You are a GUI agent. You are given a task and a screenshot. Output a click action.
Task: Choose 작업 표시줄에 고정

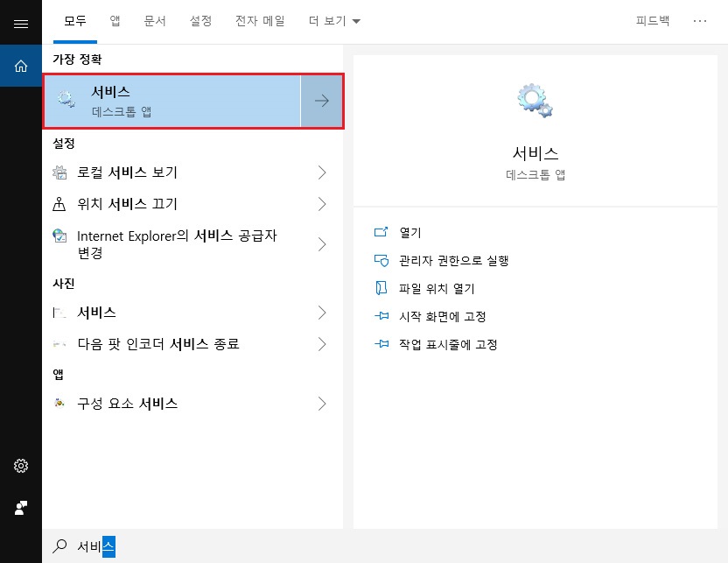448,344
